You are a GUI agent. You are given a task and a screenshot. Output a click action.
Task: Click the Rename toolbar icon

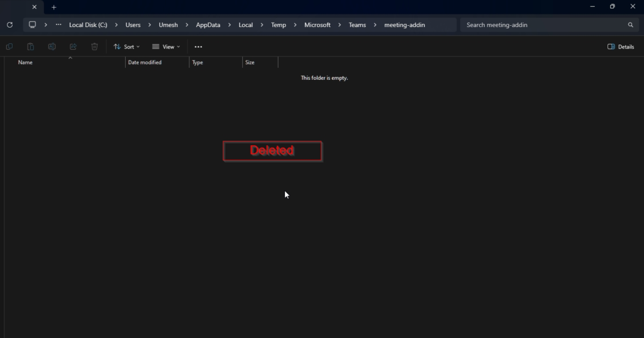[52, 46]
